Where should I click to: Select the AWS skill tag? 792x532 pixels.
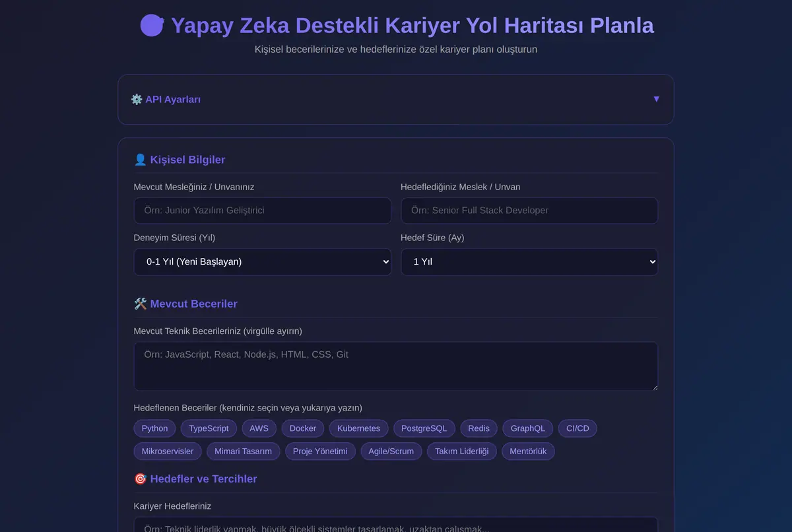point(259,428)
